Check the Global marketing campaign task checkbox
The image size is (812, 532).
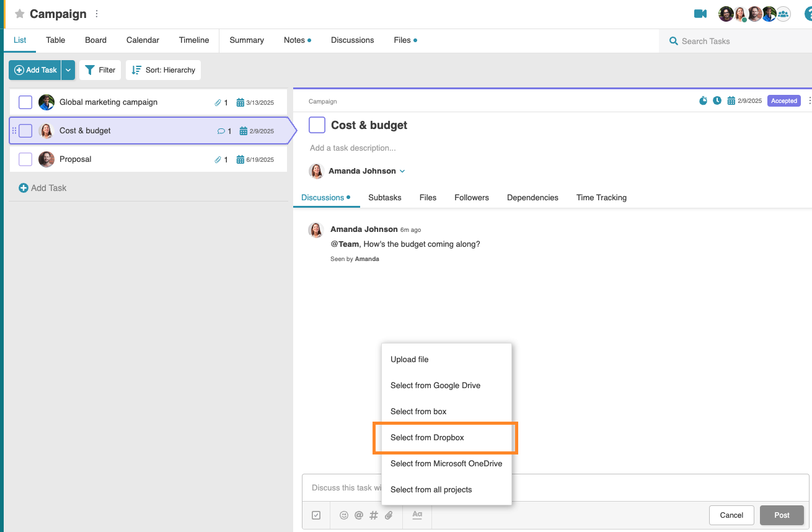25,102
